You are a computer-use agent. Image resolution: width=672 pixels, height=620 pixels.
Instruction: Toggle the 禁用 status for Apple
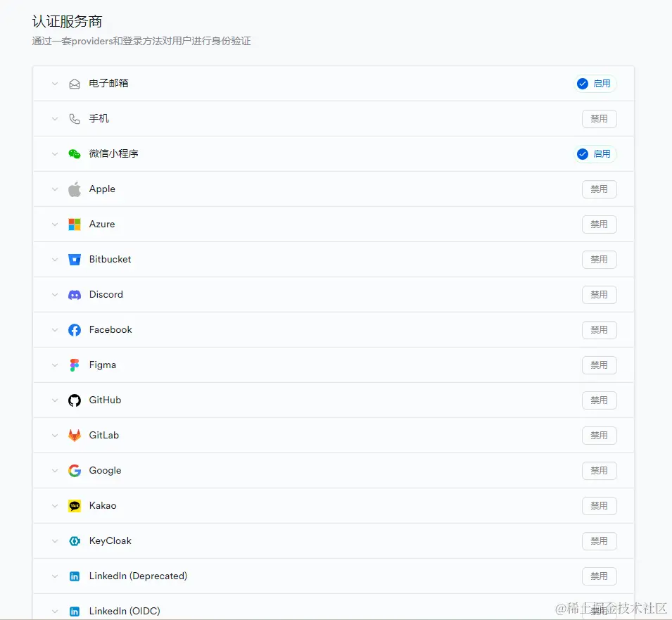pos(599,189)
